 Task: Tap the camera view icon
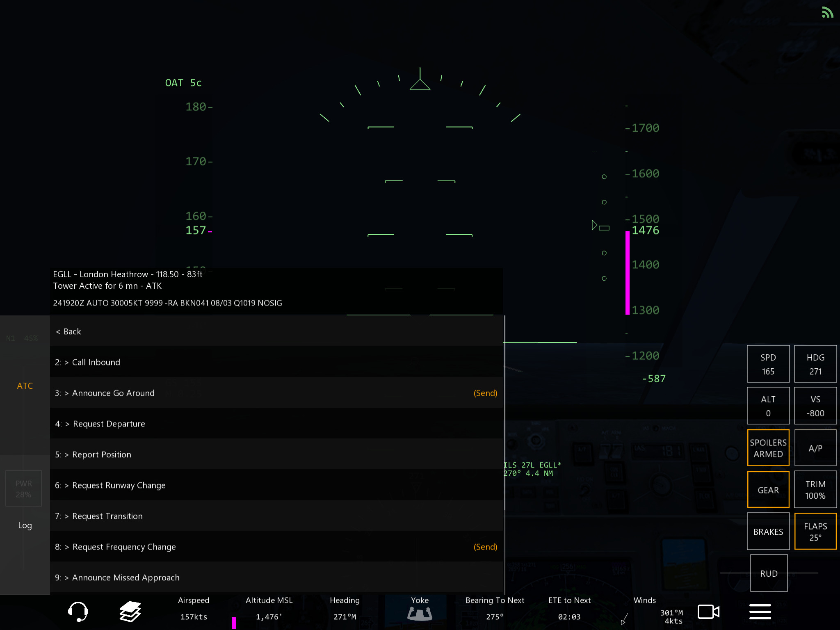[x=708, y=612]
